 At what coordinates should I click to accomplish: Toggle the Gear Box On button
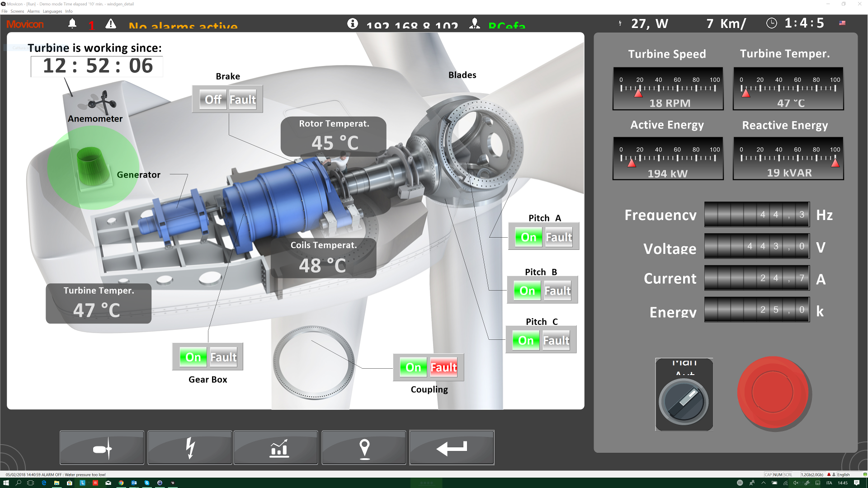pos(193,357)
